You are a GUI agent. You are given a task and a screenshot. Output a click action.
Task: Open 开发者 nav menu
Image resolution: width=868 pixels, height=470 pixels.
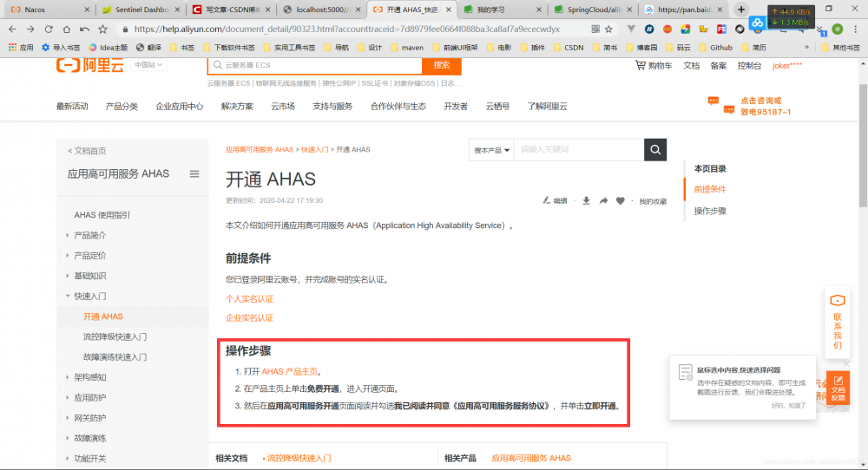[456, 106]
